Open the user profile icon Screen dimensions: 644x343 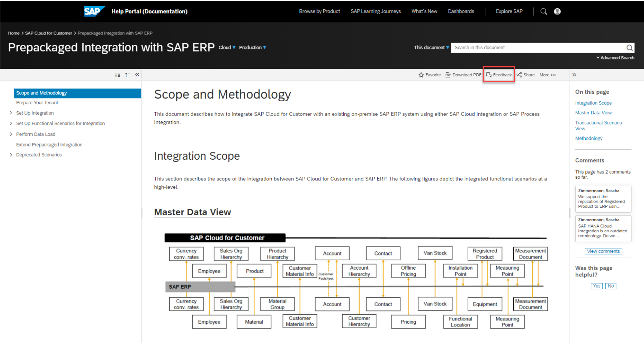click(x=557, y=11)
